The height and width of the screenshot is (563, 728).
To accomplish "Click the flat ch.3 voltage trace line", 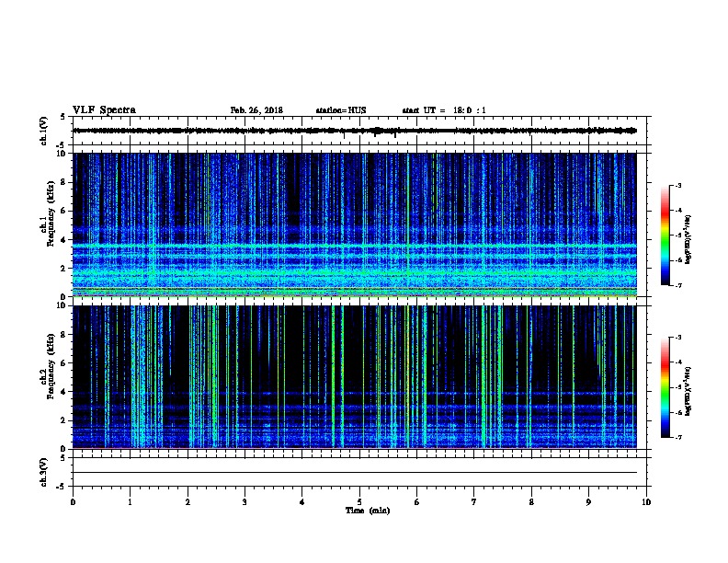I will coord(355,473).
